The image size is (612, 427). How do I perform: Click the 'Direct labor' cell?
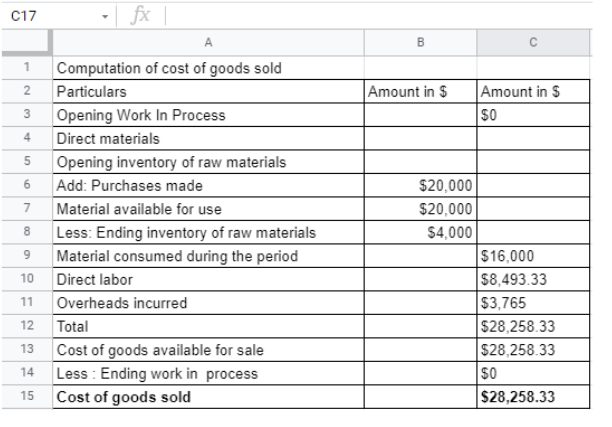tap(208, 279)
